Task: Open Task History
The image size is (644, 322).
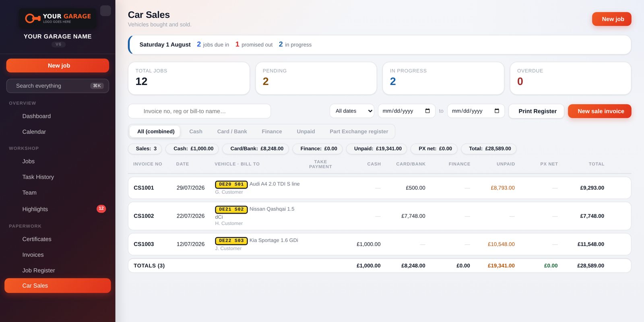Action: 58,177
